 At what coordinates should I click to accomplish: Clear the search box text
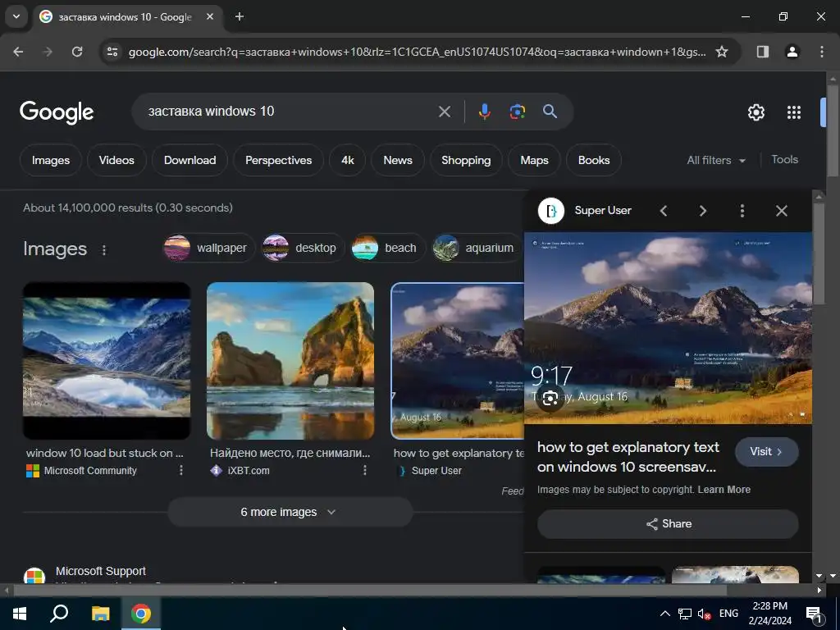click(445, 112)
